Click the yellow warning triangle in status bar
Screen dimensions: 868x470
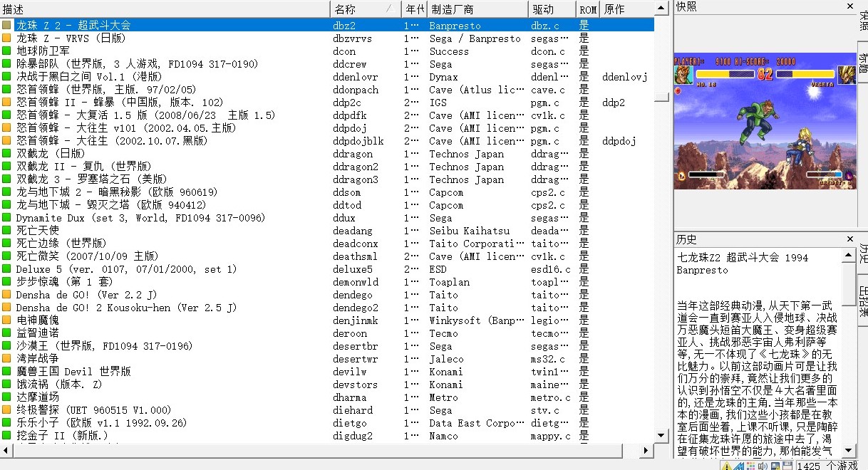click(x=727, y=466)
